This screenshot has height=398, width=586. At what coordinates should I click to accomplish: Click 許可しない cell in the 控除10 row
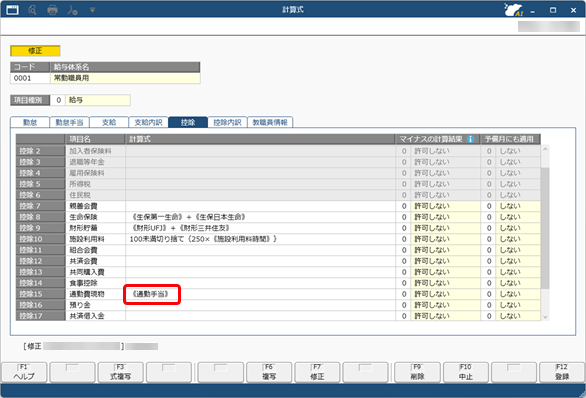[x=445, y=239]
